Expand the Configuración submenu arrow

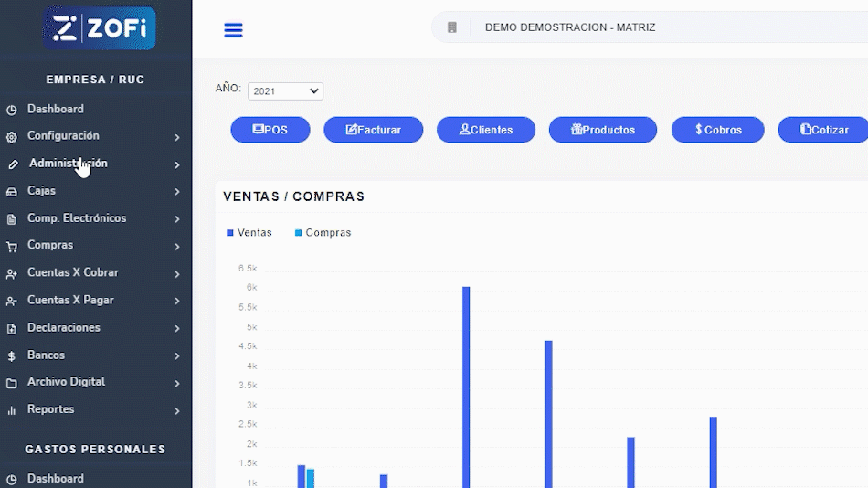(177, 137)
